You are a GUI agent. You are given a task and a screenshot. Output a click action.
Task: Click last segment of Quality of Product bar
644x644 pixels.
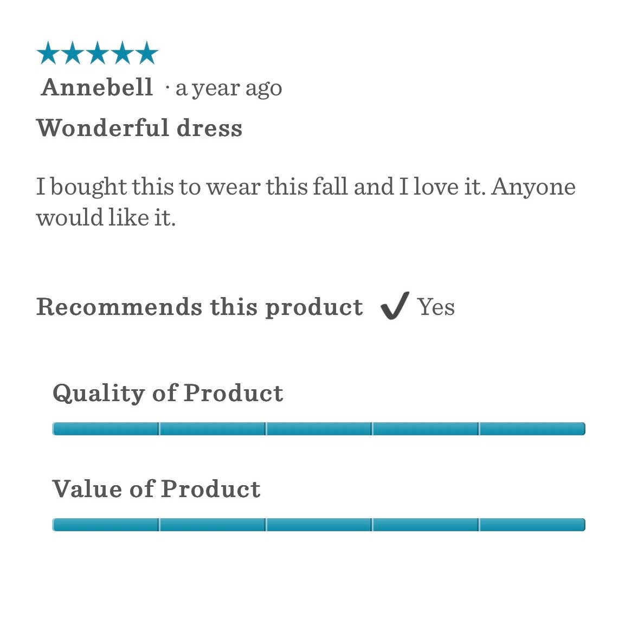point(532,429)
